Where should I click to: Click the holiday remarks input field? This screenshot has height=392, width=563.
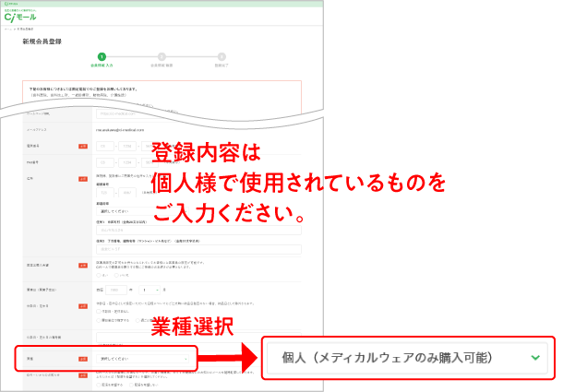tap(198, 338)
